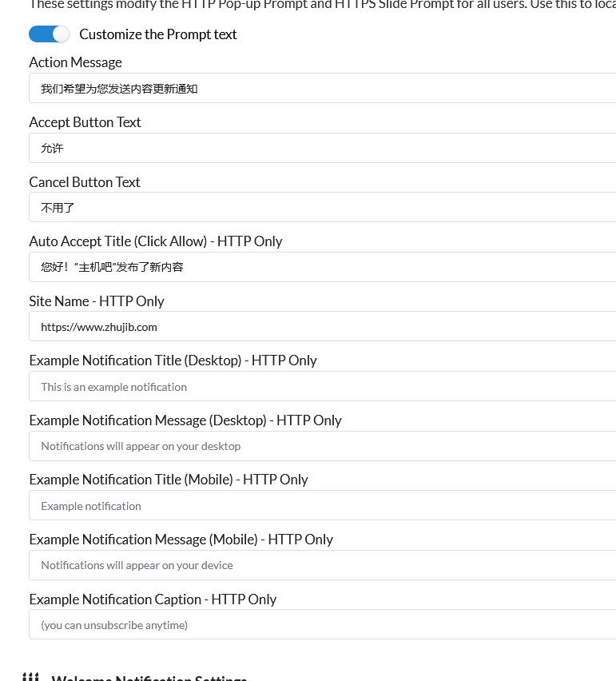Select the Auto Accept Title input field

pos(323,267)
